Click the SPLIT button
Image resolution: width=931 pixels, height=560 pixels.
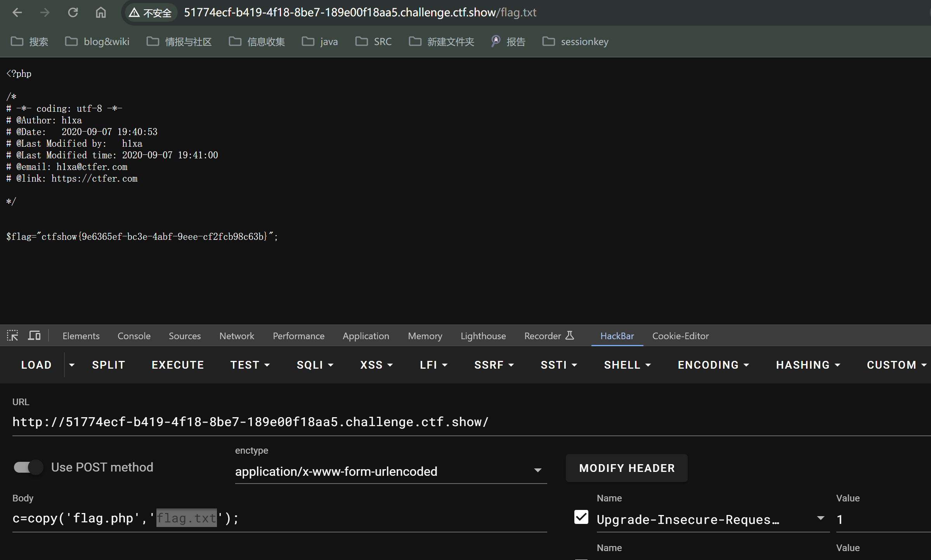pos(109,365)
